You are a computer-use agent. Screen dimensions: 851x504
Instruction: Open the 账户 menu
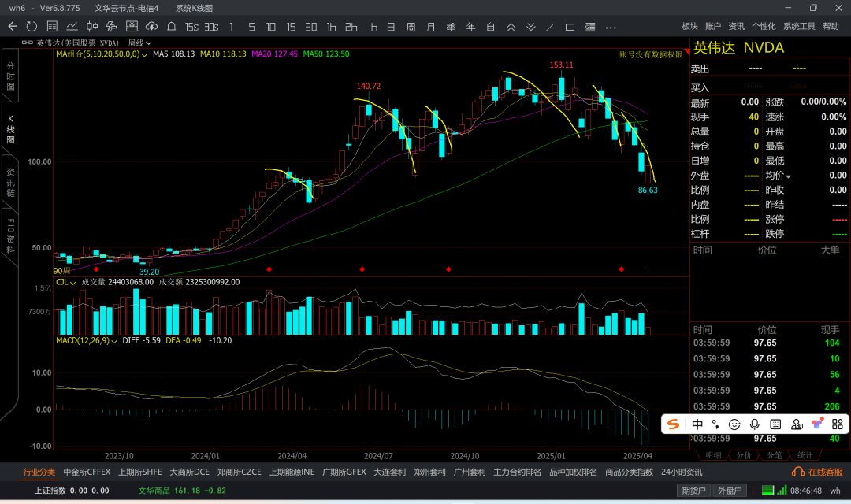tap(713, 27)
